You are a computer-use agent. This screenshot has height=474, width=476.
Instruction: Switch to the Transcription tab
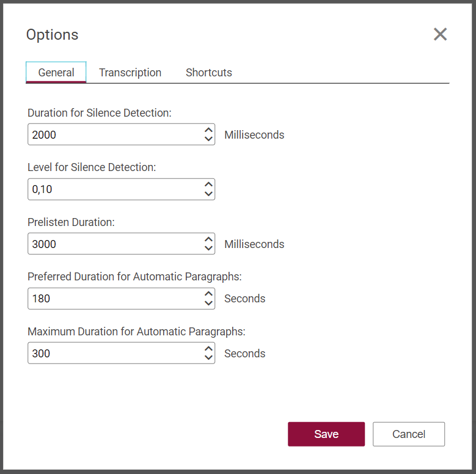click(130, 73)
